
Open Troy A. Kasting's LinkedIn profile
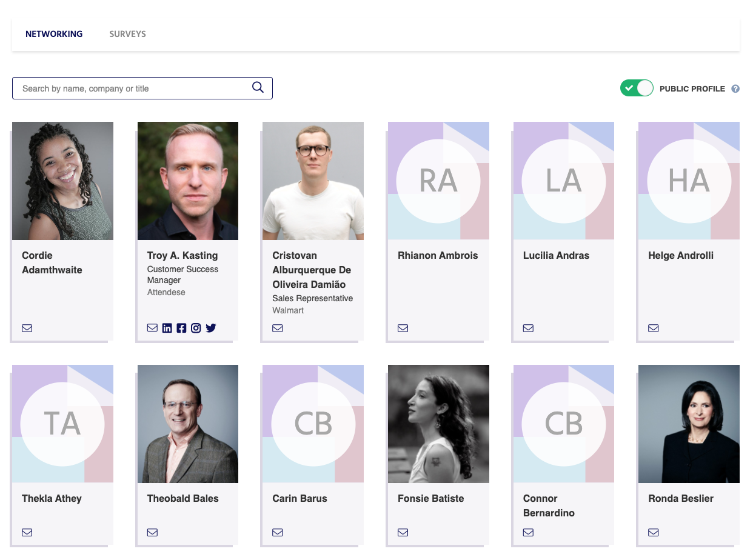click(x=167, y=328)
